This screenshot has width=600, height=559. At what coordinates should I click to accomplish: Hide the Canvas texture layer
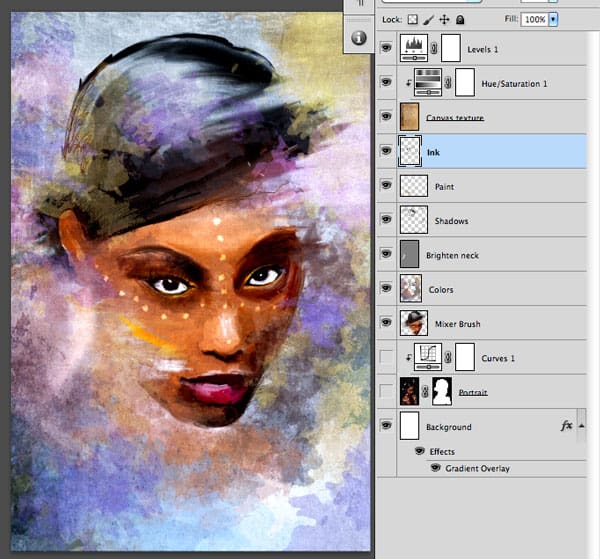(386, 117)
